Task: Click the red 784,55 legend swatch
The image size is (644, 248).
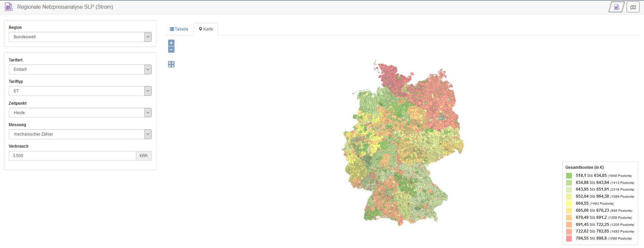Action: (569, 238)
